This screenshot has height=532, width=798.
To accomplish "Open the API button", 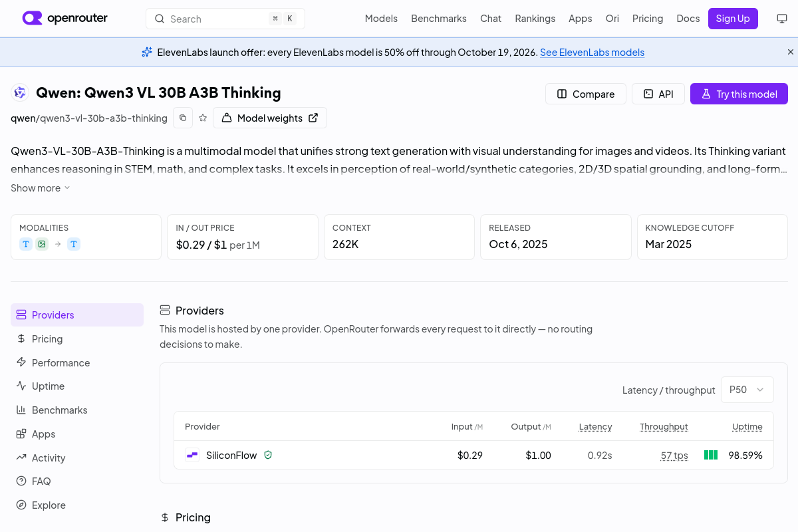I will (x=658, y=94).
